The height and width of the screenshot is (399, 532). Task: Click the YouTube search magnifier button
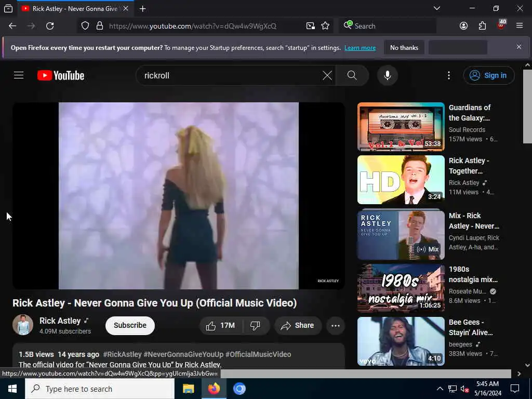click(x=352, y=75)
